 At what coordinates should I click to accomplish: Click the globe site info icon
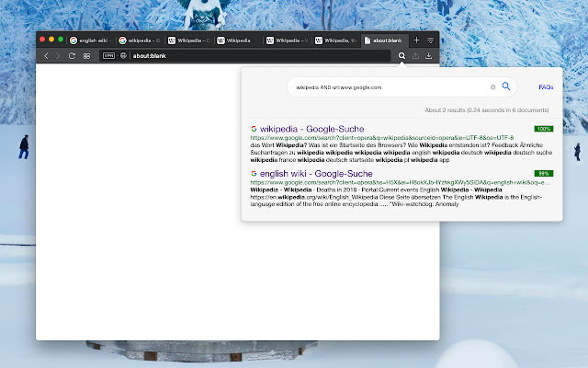(x=123, y=55)
